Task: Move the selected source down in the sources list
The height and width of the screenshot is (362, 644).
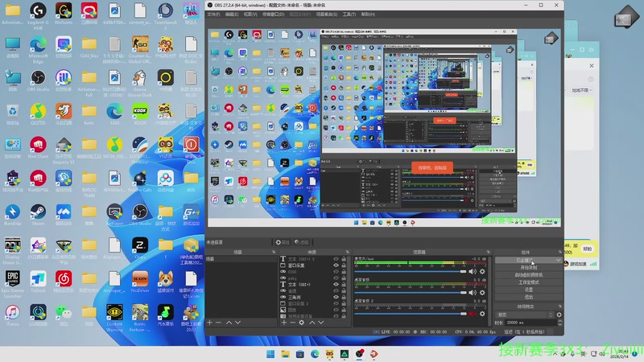Action: (x=320, y=323)
